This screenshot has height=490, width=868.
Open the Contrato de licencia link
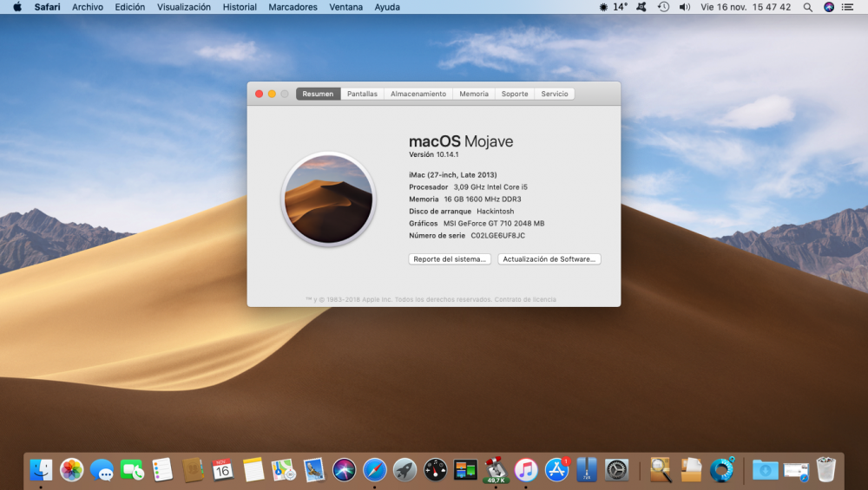(525, 299)
